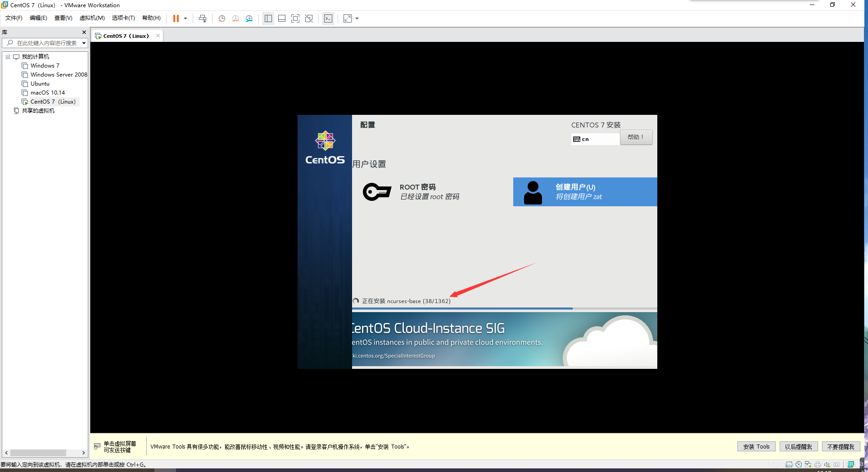Click the CentOS Cloud-Instance SIG banner
Image resolution: width=868 pixels, height=472 pixels.
click(x=505, y=340)
